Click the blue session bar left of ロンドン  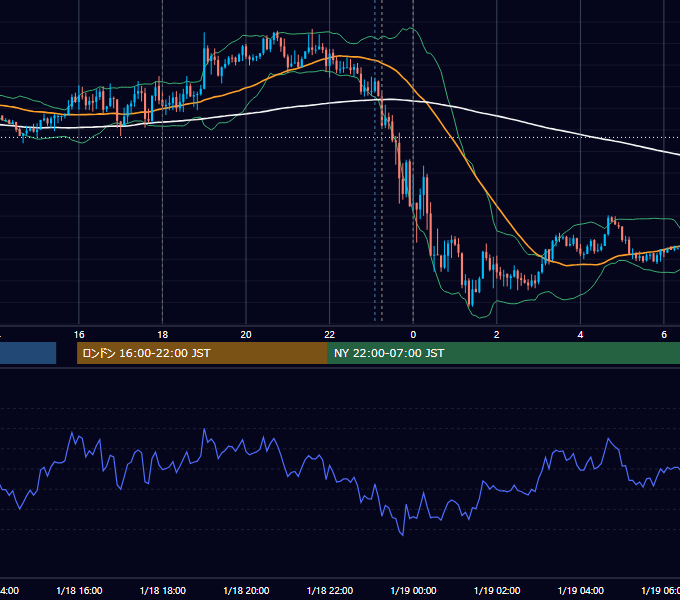click(28, 353)
